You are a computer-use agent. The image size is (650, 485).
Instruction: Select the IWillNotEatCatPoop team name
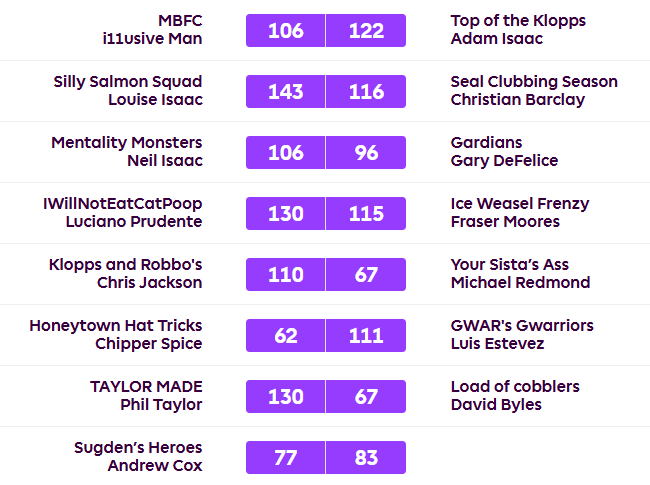pyautogui.click(x=122, y=204)
